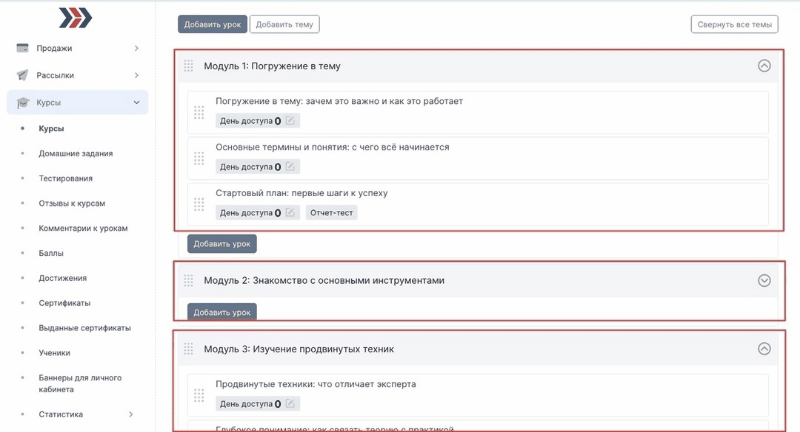The width and height of the screenshot is (800, 432).
Task: Collapse Модуль 3 using its chevron
Action: (x=764, y=349)
